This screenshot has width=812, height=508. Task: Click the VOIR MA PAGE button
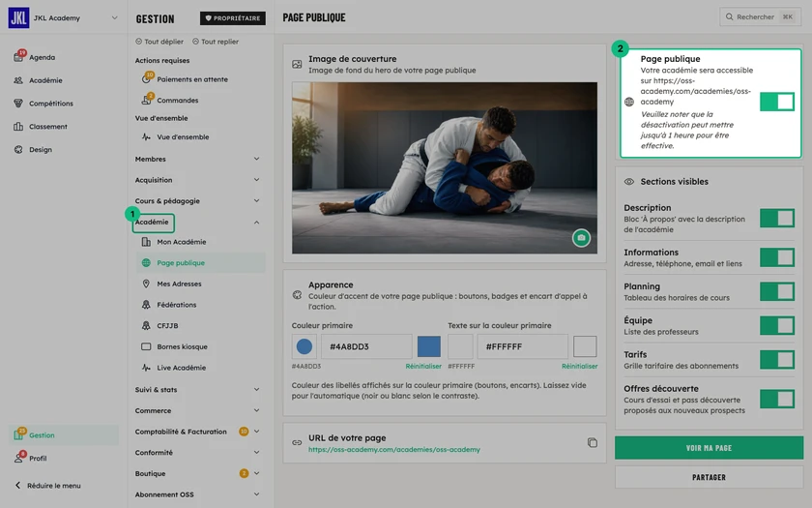[709, 448]
